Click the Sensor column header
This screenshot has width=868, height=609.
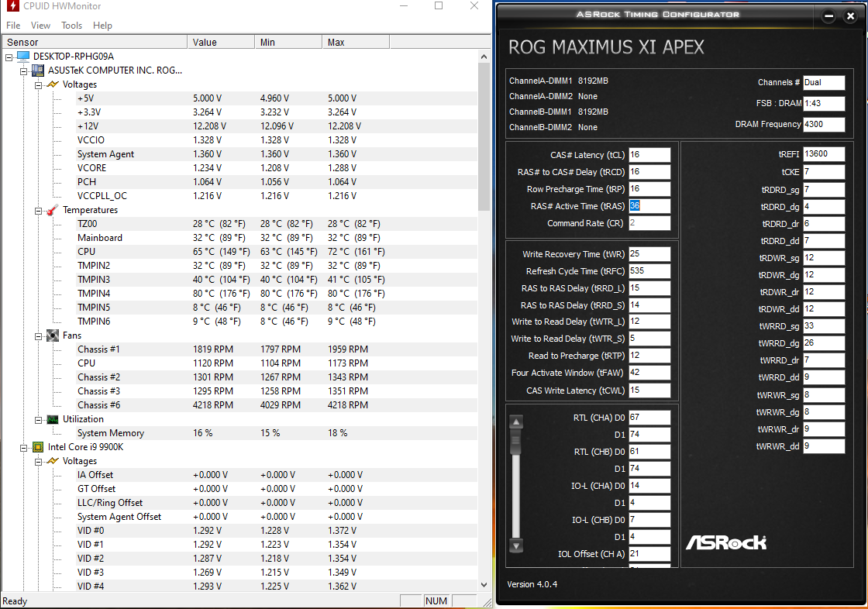click(x=95, y=42)
